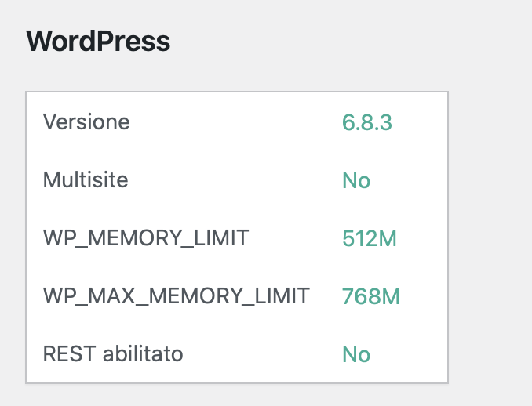This screenshot has width=532, height=406.
Task: Select the 768M max memory value
Action: pos(370,297)
